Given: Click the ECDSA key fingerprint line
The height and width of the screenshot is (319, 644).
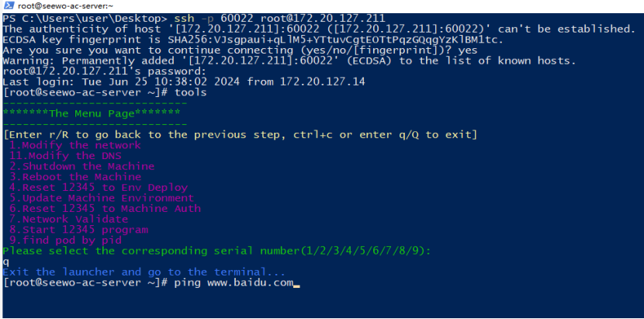Looking at the screenshot, I should (253, 40).
